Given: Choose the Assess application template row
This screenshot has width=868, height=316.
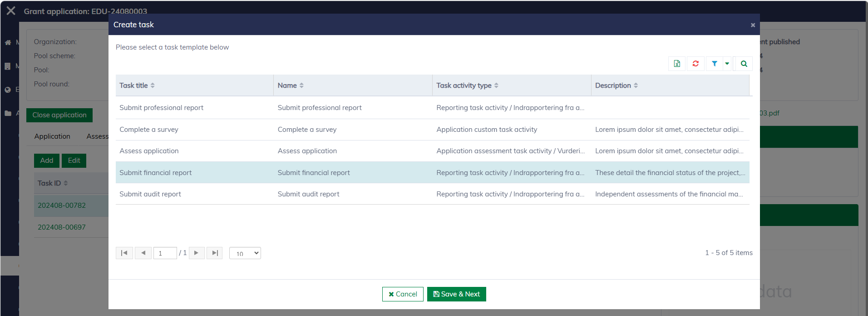Looking at the screenshot, I should [x=149, y=151].
